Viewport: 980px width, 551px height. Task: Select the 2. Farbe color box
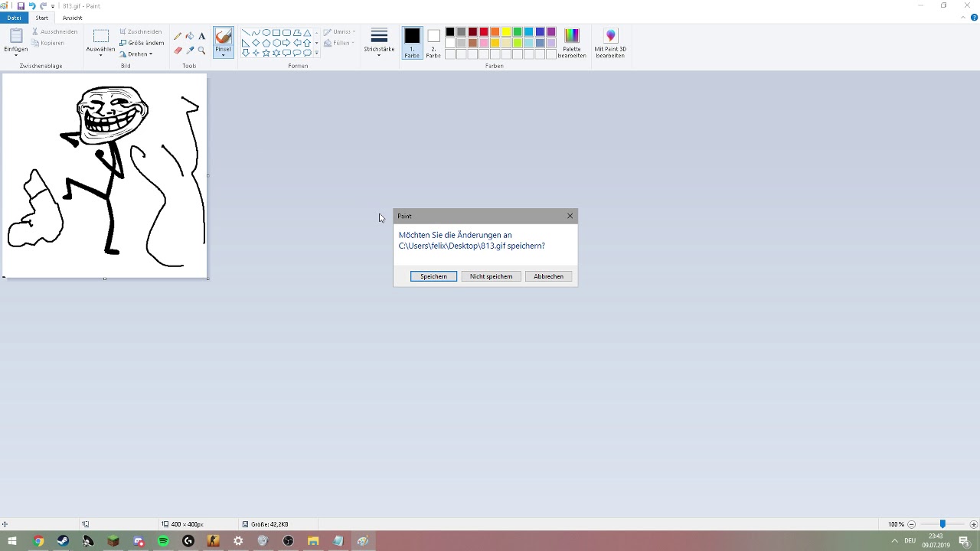pos(433,42)
